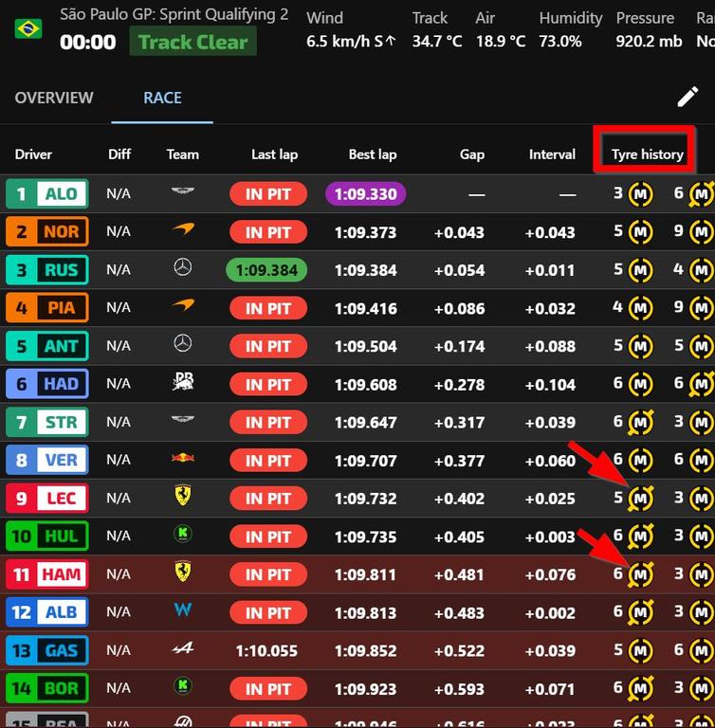The width and height of the screenshot is (715, 728).
Task: Click GAS last lap 1:10.055
Action: [266, 651]
